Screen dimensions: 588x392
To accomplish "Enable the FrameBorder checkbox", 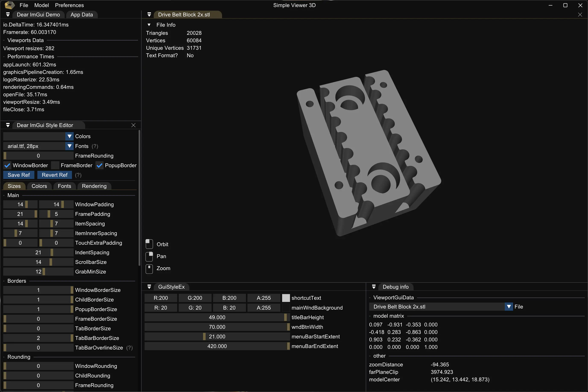I will [x=55, y=165].
